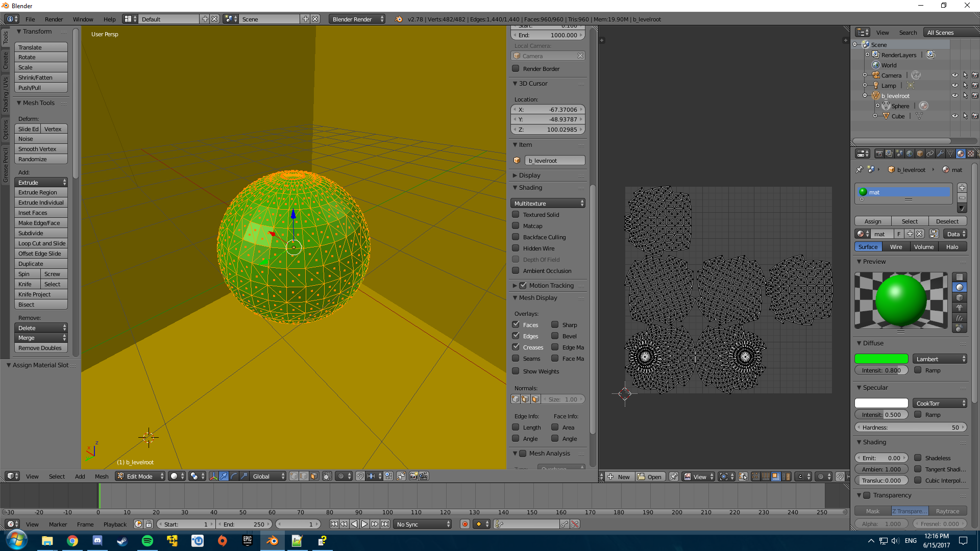Enable the snap magnet in the viewport header
The image size is (980, 551).
[x=361, y=476]
